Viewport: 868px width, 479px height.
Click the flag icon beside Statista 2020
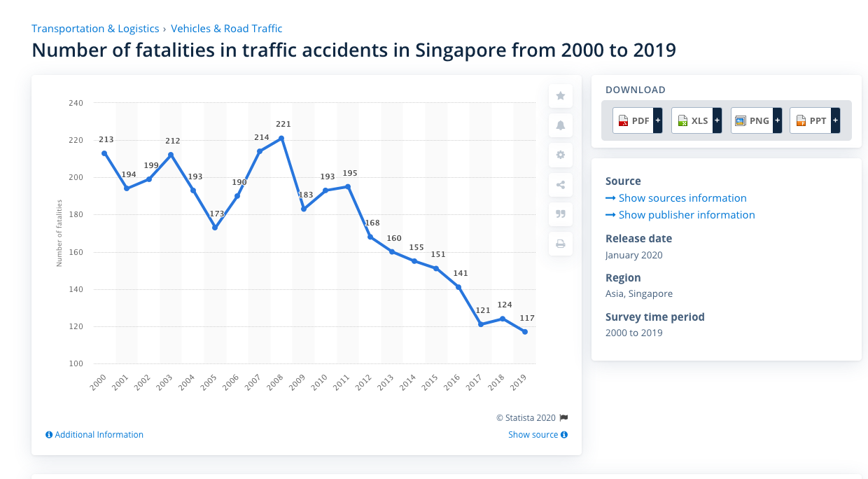563,418
